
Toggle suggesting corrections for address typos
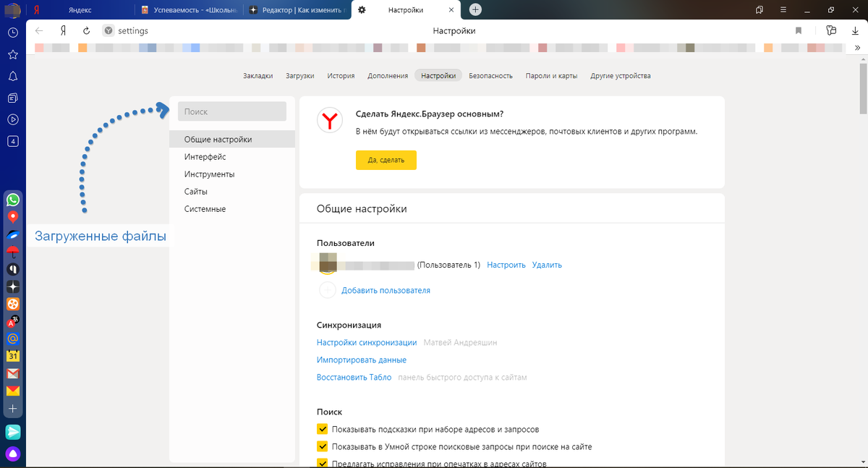[323, 463]
